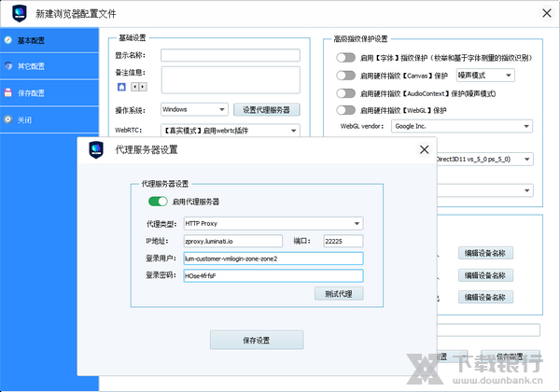Select the 关闭 sidebar item
This screenshot has width=560, height=392.
pos(49,119)
